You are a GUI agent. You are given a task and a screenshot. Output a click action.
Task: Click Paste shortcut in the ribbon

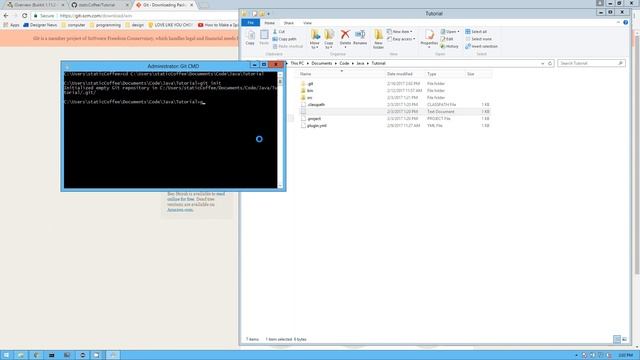[x=287, y=46]
